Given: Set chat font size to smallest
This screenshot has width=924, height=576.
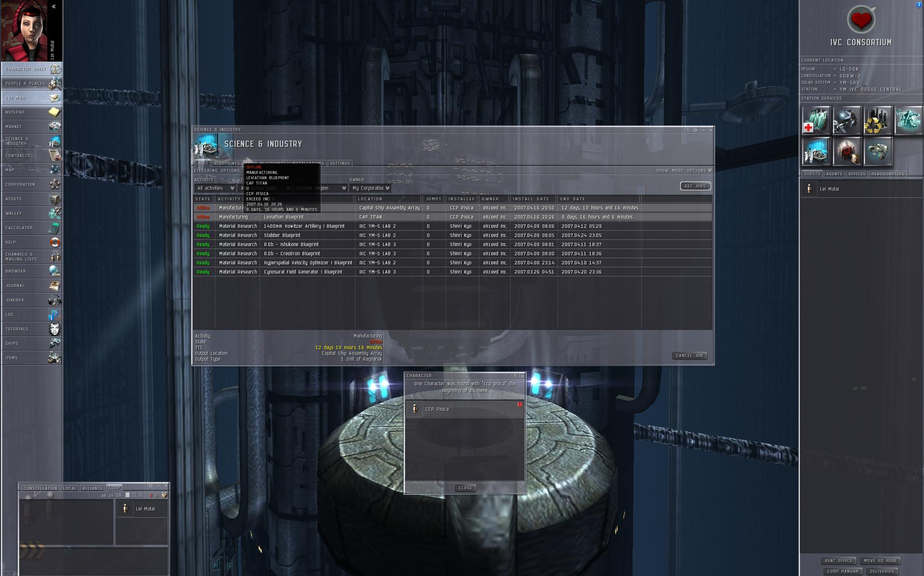Looking at the screenshot, I should [104, 496].
